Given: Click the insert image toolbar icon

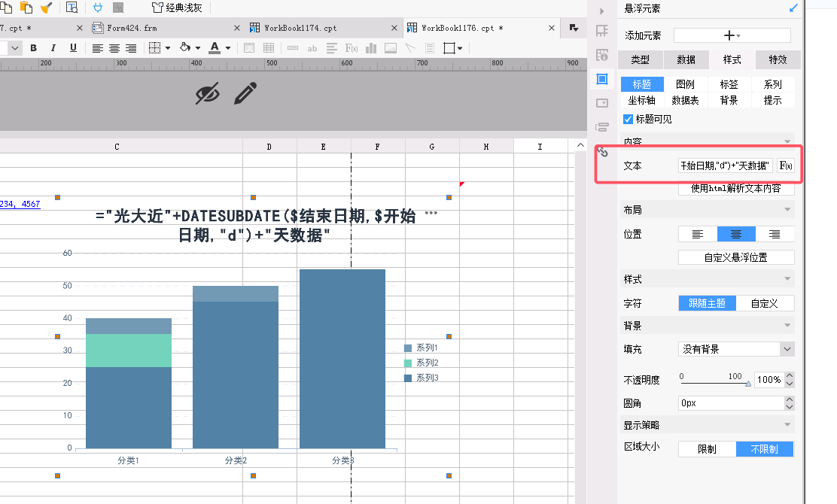Looking at the screenshot, I should pos(391,48).
